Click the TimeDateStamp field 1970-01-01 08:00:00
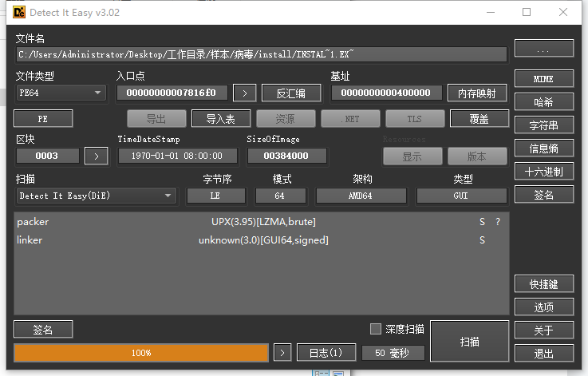 point(177,156)
